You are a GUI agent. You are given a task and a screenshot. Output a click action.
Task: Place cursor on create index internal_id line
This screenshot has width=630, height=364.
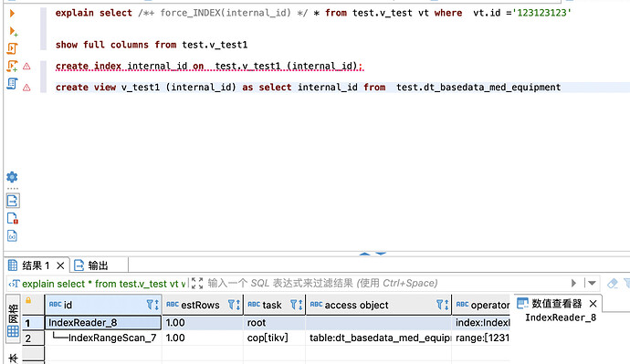[x=209, y=66]
